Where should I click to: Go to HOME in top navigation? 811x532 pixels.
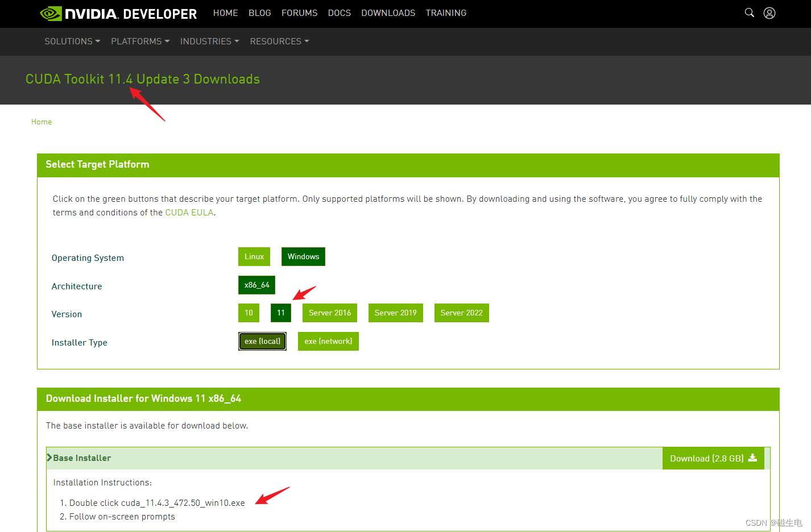pos(226,13)
